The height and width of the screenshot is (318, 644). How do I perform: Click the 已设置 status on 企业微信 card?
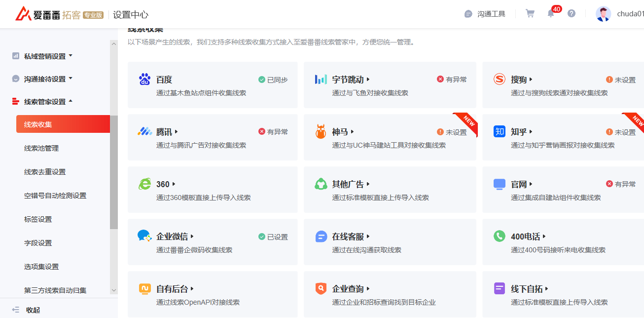coord(273,237)
